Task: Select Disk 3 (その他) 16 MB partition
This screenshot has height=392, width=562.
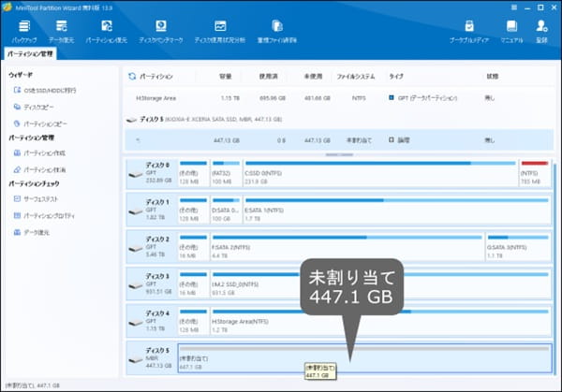Action: pos(194,284)
